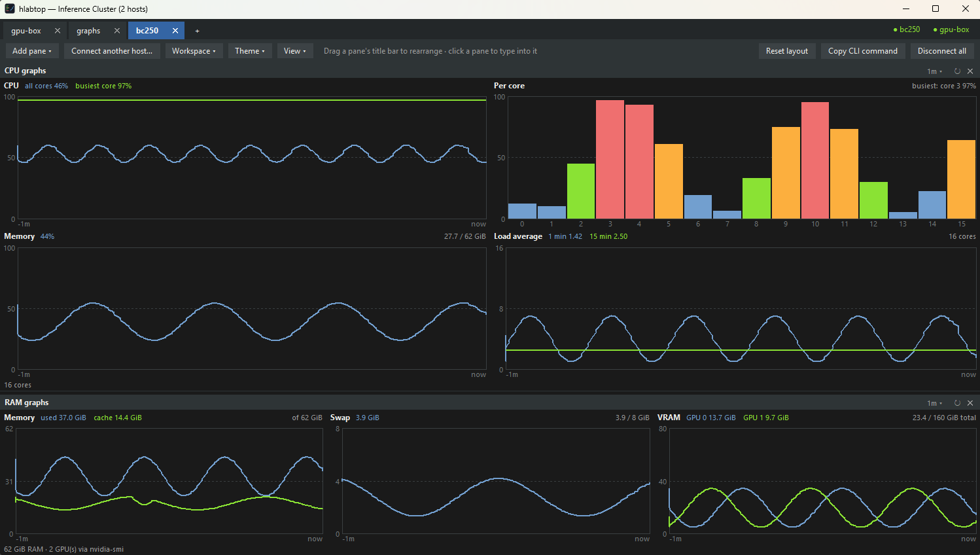Click the red core 10 bar
Screen dimensions: 980x555
[x=815, y=160]
